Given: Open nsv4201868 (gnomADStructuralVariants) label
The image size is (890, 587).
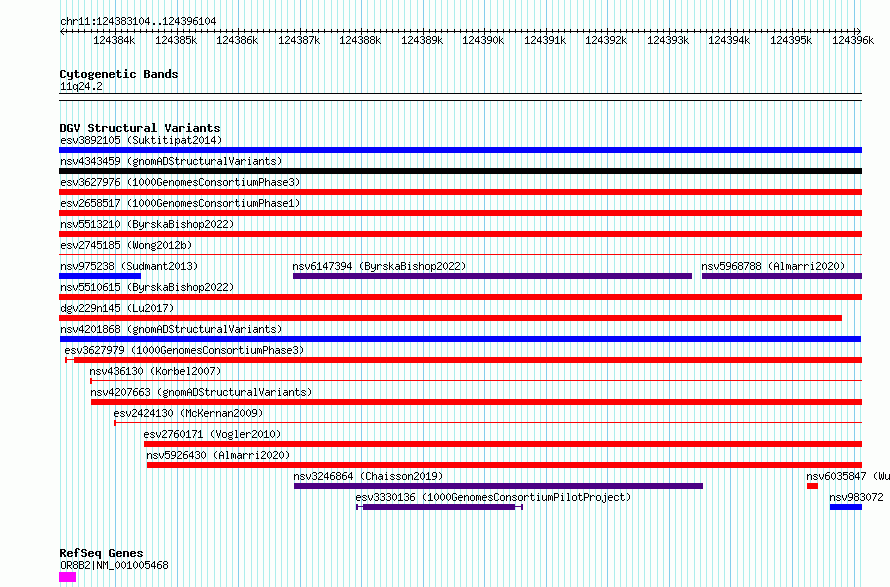Looking at the screenshot, I should point(171,329).
